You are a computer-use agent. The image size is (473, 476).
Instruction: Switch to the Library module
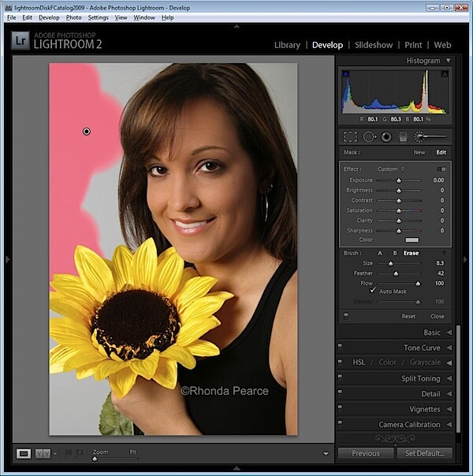click(287, 45)
